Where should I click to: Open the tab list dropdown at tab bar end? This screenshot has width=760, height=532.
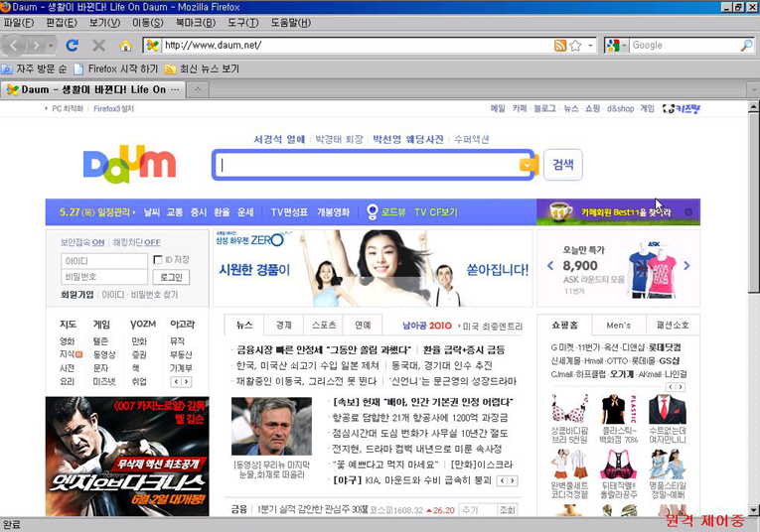(753, 89)
